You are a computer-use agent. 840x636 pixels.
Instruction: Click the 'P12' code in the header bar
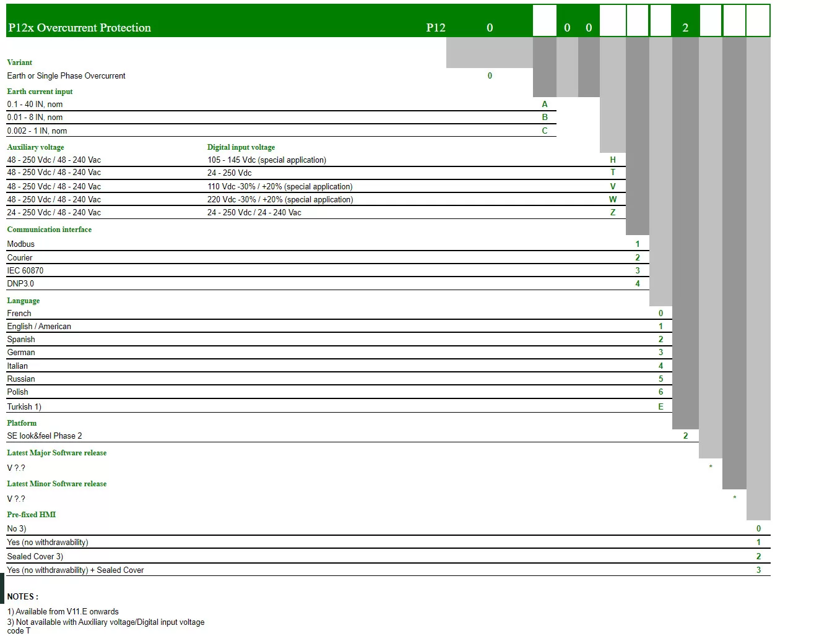point(436,28)
